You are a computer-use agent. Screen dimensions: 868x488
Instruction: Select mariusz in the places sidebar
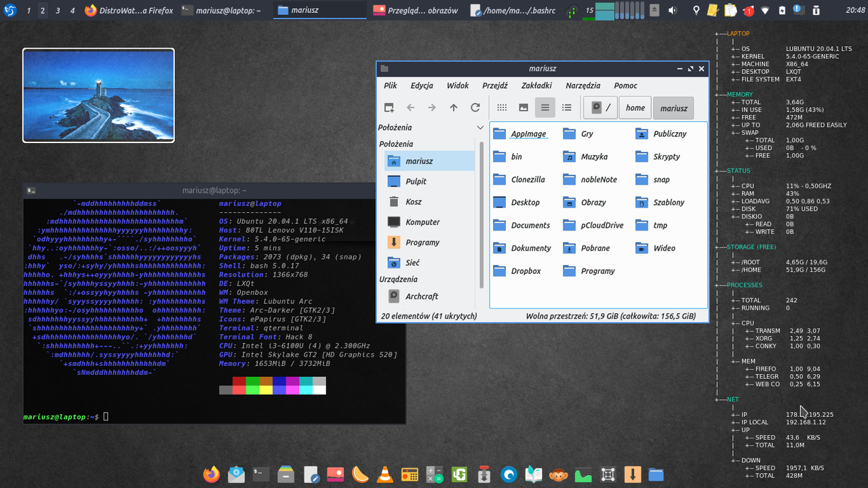(429, 161)
